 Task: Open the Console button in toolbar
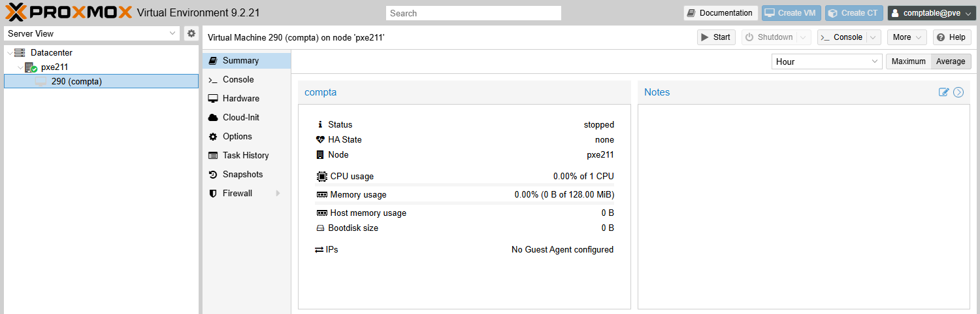coord(842,37)
